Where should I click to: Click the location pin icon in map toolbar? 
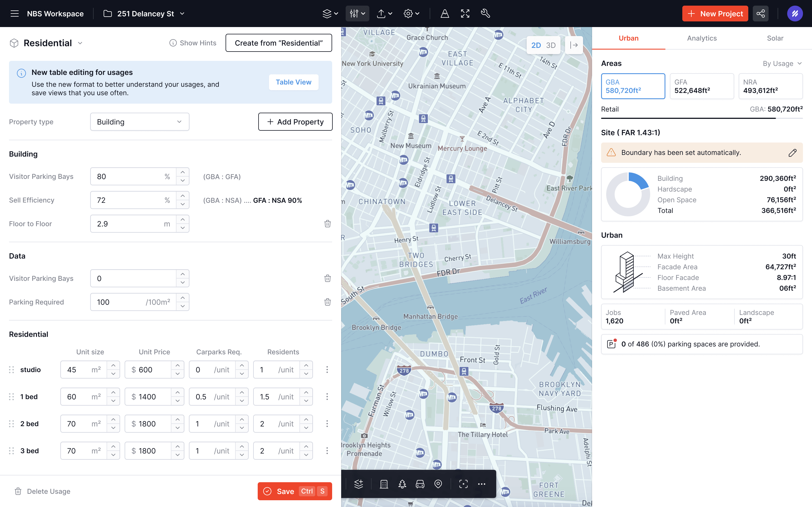[438, 484]
